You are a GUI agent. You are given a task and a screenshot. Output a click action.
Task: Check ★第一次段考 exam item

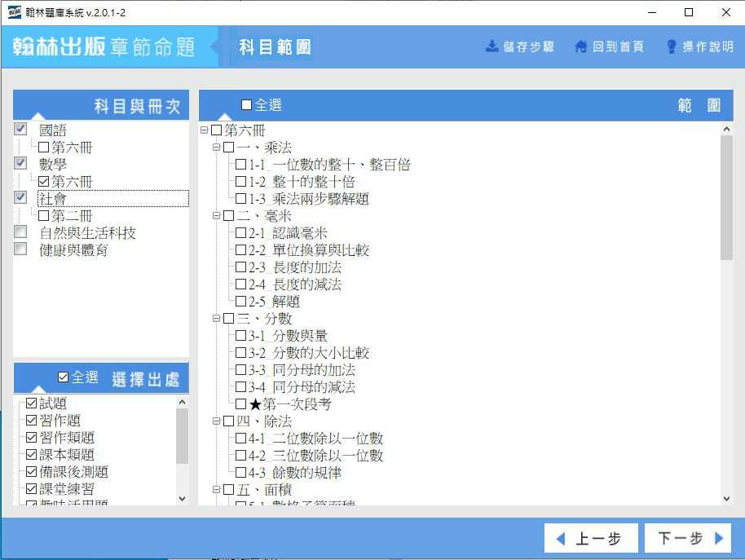click(x=241, y=403)
